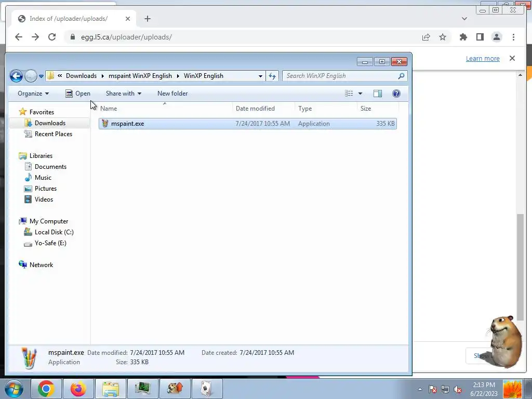
Task: Show hidden tray icons arrow
Action: pyautogui.click(x=420, y=389)
